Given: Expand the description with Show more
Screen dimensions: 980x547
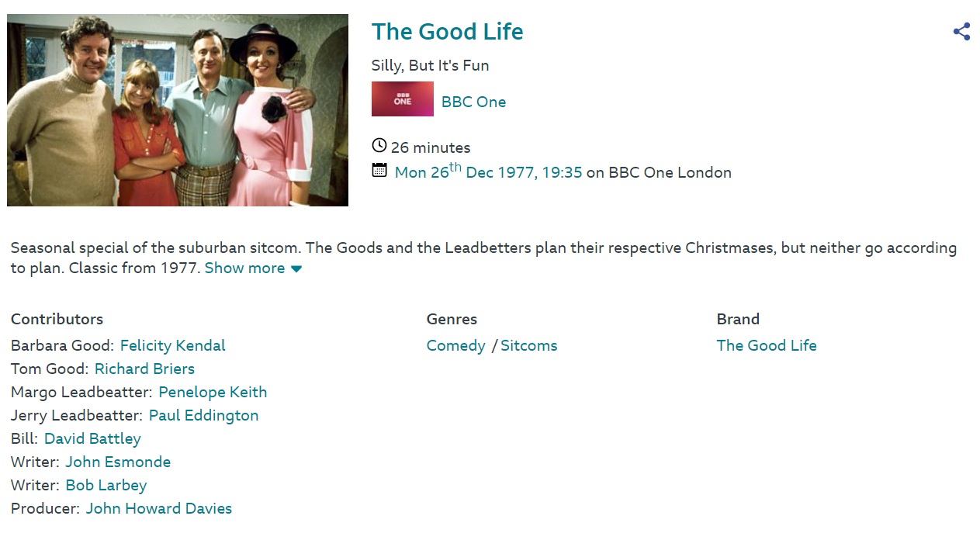Looking at the screenshot, I should (253, 268).
